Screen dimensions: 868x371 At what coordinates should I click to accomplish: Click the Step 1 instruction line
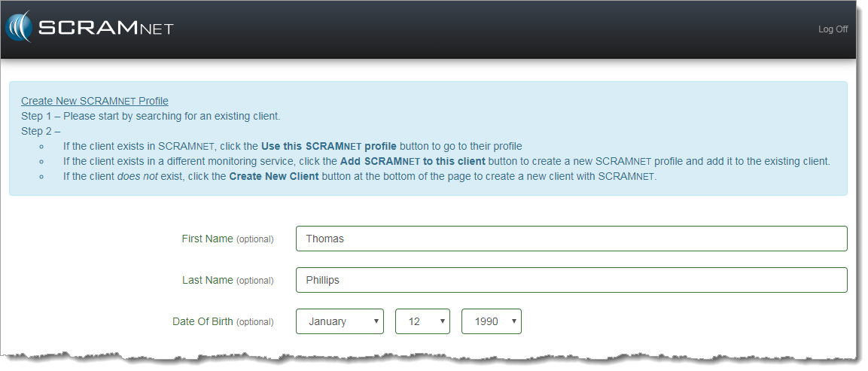[151, 116]
